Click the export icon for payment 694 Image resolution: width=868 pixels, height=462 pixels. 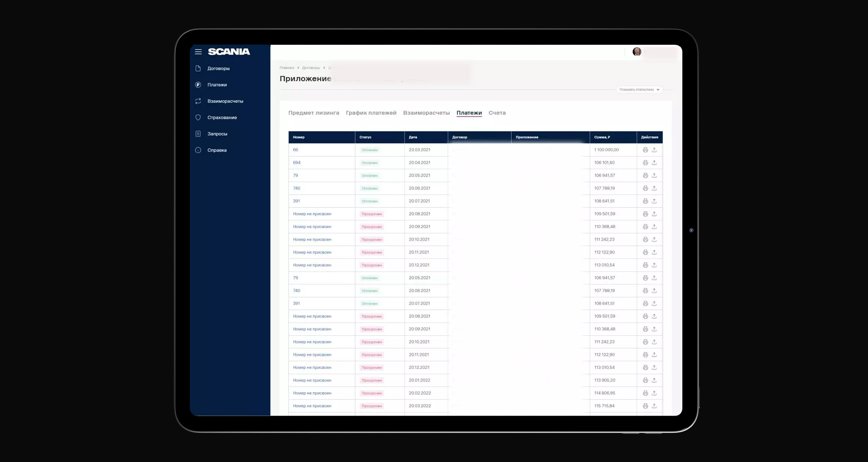(x=654, y=163)
